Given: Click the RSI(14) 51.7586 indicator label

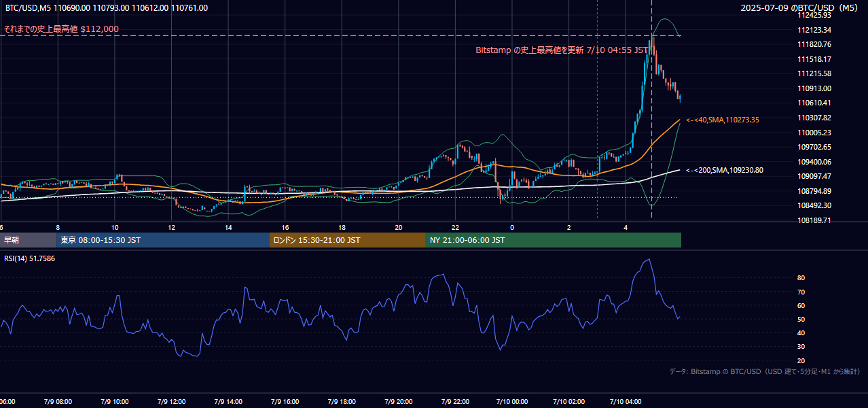Looking at the screenshot, I should 29,259.
